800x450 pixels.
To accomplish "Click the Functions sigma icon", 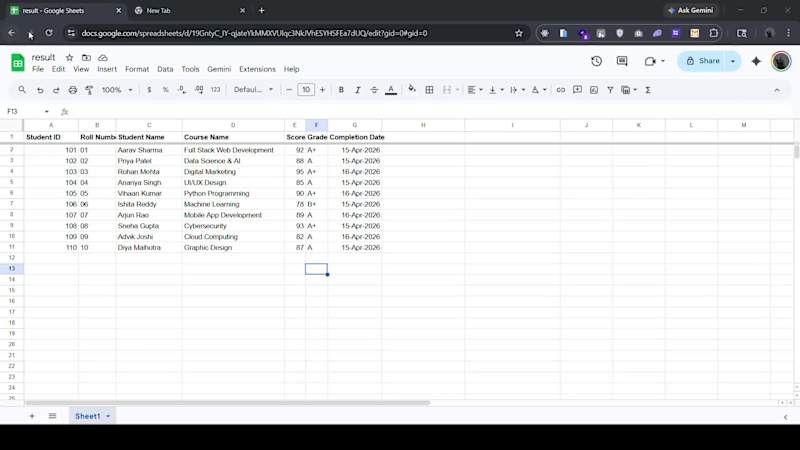I will click(648, 90).
